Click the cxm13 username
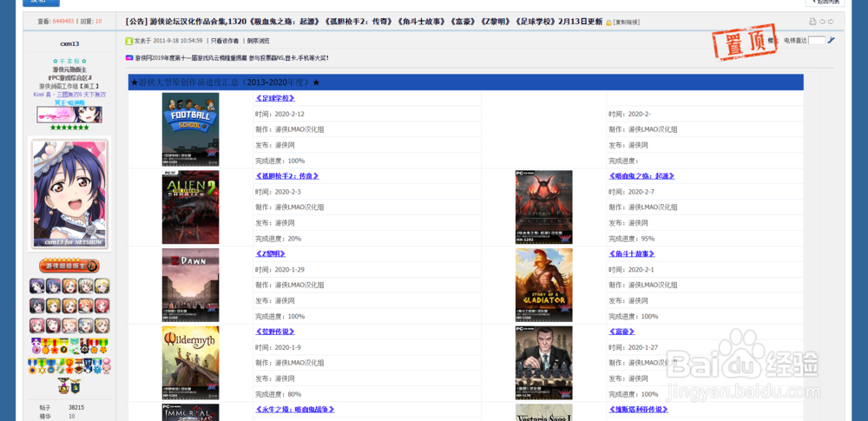The width and height of the screenshot is (868, 421). click(69, 43)
